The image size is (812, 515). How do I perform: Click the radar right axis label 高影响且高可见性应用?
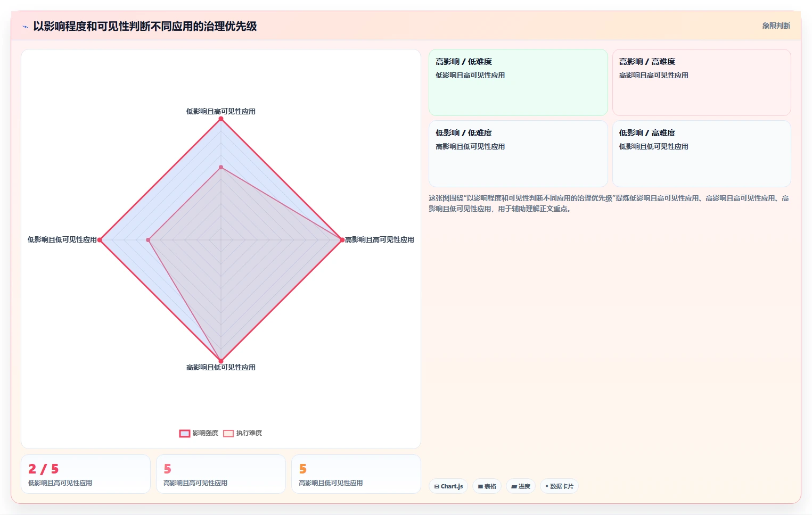point(380,239)
